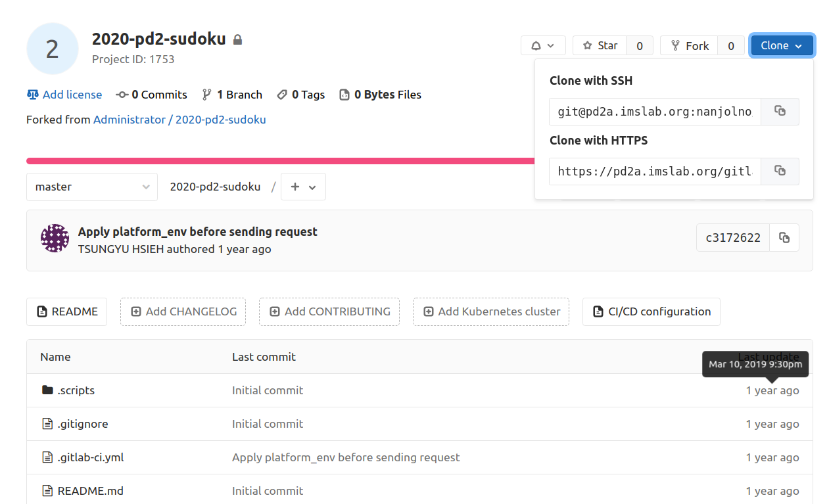Copy the SSH clone URL
Viewport: 829px width, 504px height.
(x=780, y=112)
